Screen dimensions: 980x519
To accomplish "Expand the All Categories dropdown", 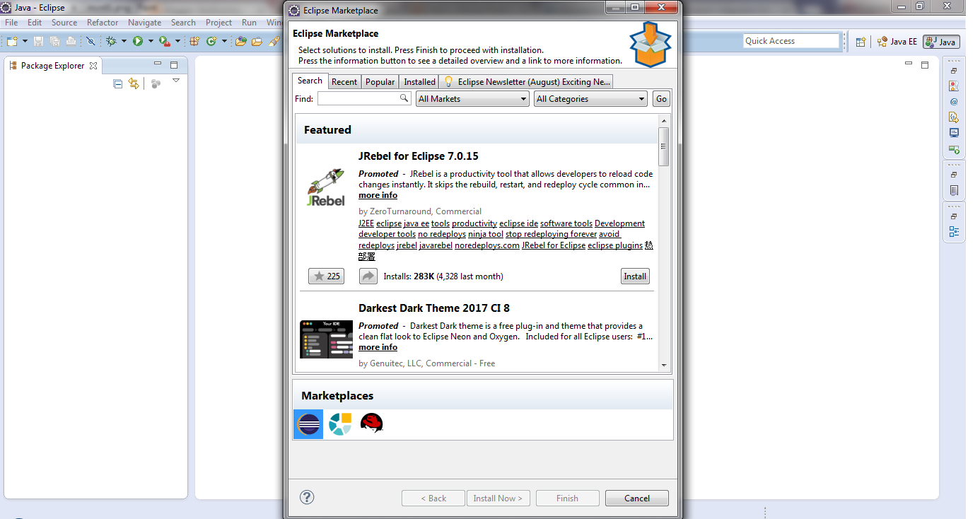I will [590, 98].
